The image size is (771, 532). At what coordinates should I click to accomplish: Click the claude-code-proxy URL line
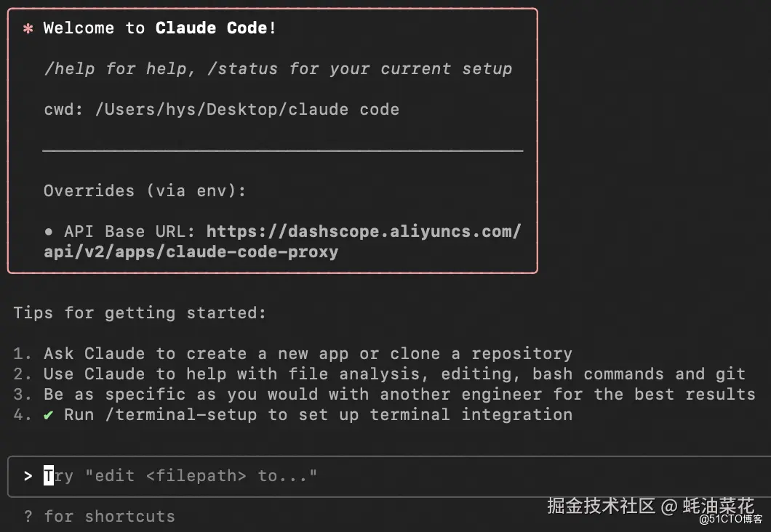tap(191, 252)
